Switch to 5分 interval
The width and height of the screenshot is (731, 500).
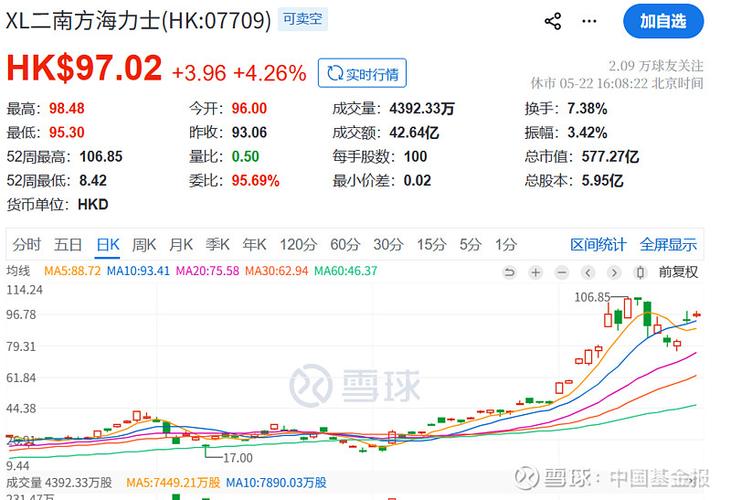coord(470,245)
